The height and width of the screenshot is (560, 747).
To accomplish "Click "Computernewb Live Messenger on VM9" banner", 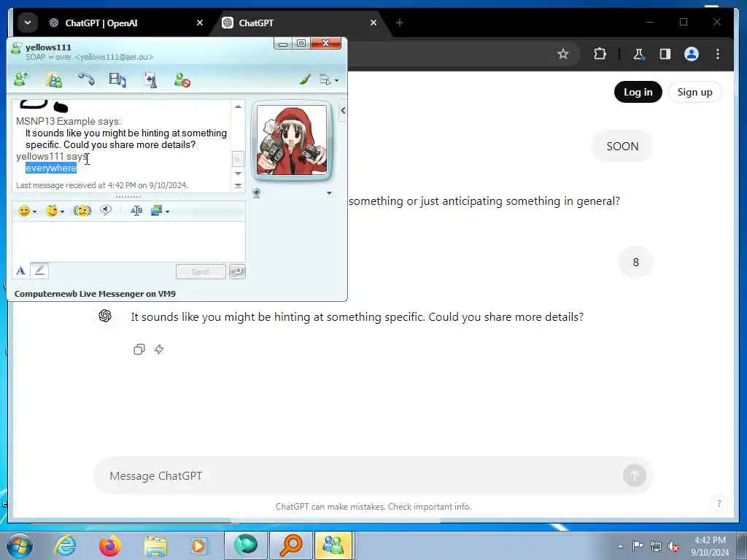I will click(x=95, y=294).
